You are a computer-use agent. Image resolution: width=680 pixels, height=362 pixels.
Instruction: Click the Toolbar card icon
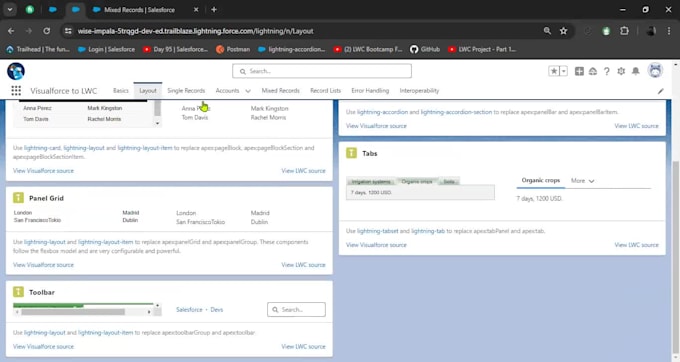(x=18, y=292)
